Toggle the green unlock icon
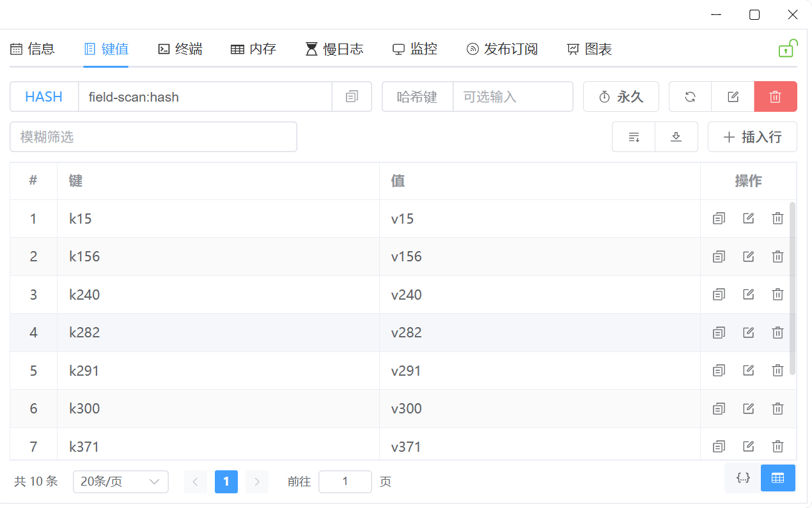The height and width of the screenshot is (508, 812). coord(786,49)
